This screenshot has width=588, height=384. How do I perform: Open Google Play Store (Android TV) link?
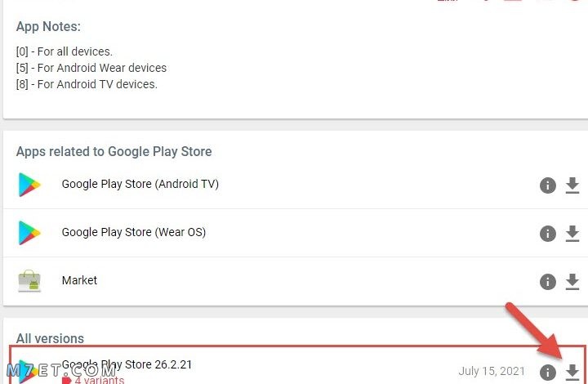click(140, 184)
